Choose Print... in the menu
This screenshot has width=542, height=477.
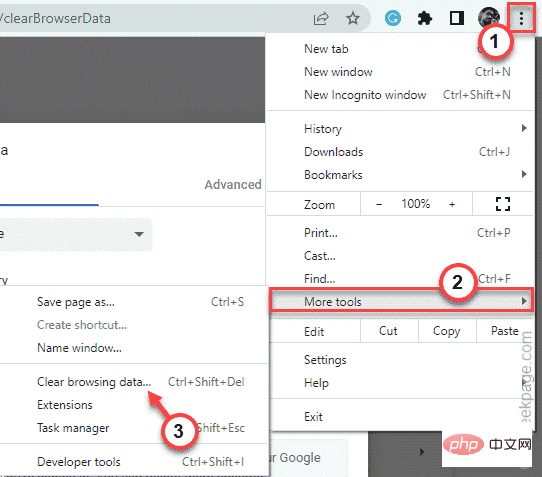point(400,233)
